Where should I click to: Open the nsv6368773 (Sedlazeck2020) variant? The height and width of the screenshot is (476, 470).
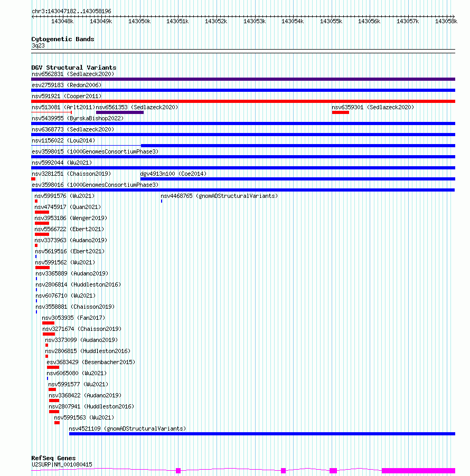tap(73, 130)
